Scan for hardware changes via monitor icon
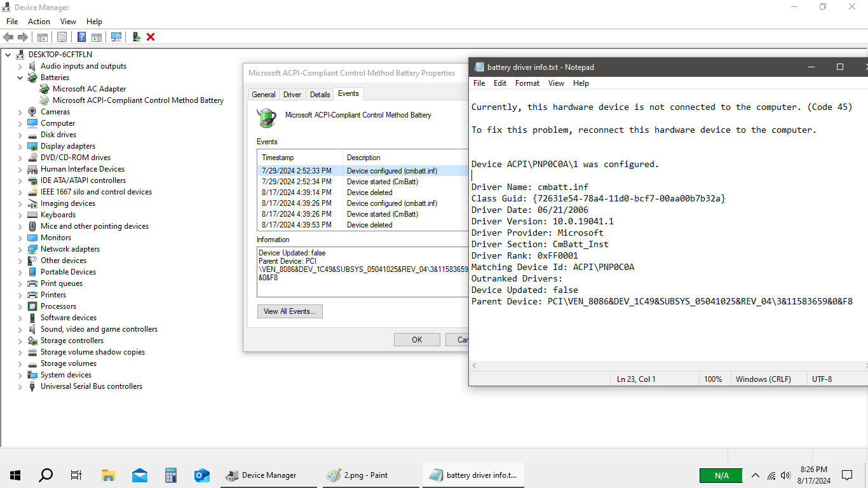This screenshot has height=488, width=868. point(116,37)
